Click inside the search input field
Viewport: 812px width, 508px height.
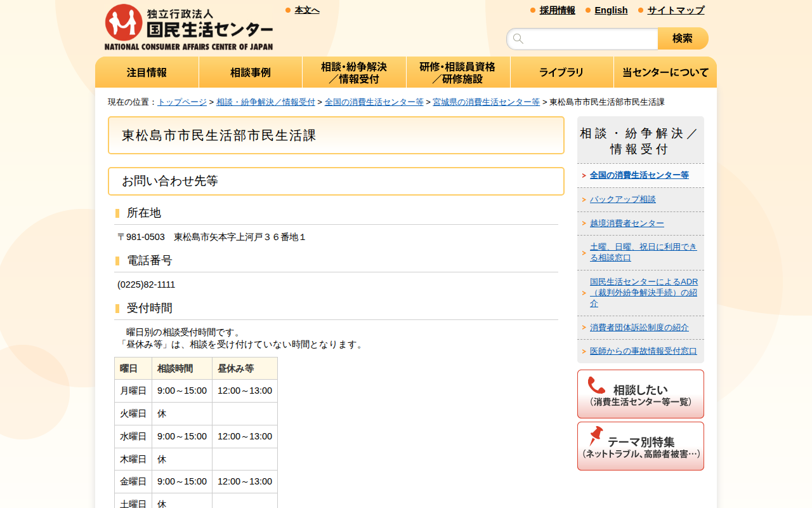point(584,39)
